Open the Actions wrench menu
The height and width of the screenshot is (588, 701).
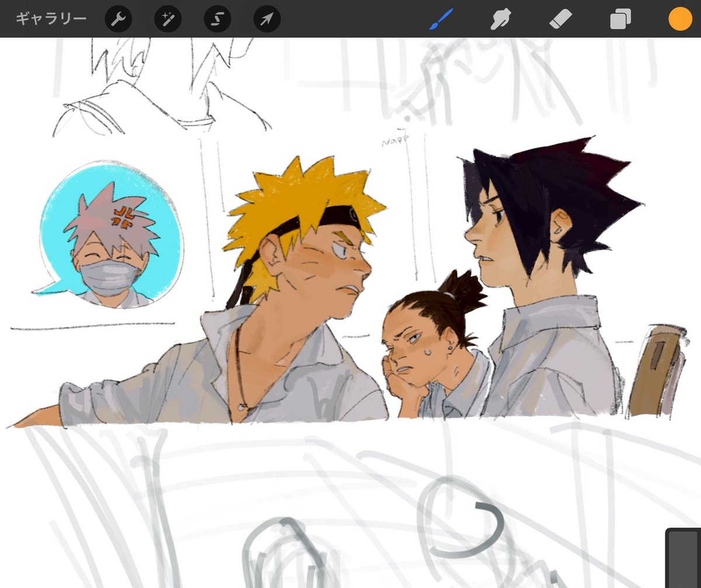(x=119, y=19)
